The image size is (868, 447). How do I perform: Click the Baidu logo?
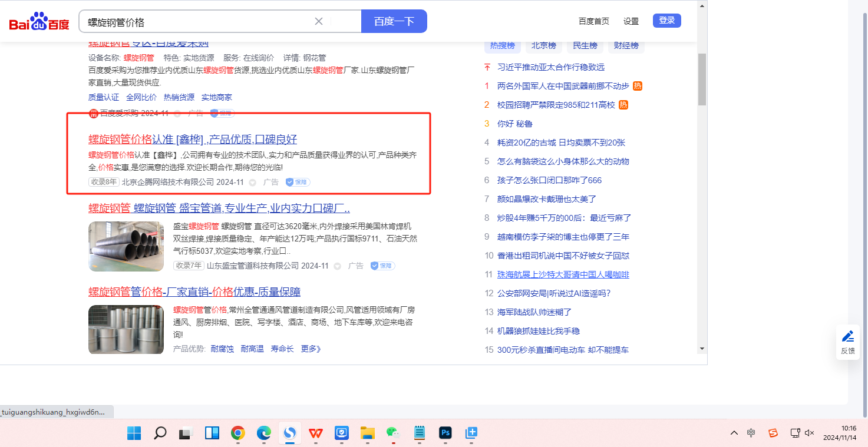tap(39, 22)
